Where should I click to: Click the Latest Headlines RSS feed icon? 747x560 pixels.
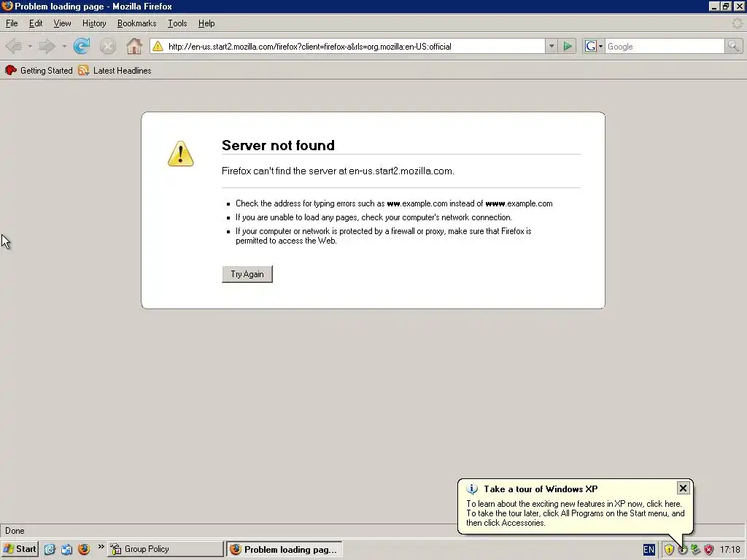(x=83, y=71)
